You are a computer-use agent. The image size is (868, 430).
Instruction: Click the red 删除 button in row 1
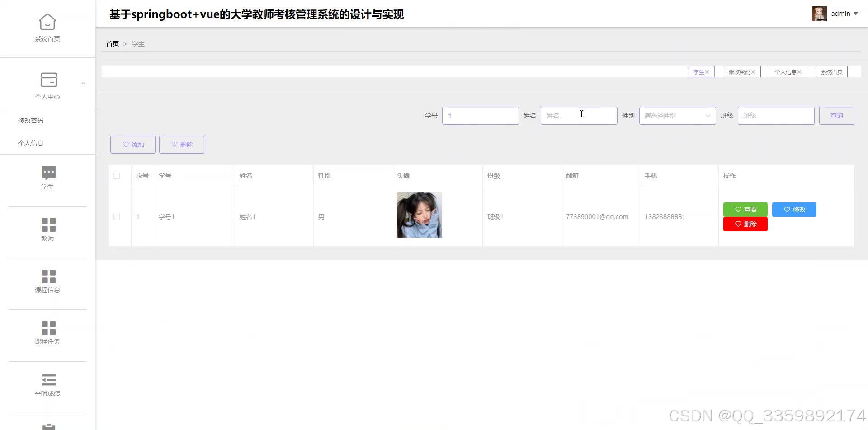(x=745, y=224)
